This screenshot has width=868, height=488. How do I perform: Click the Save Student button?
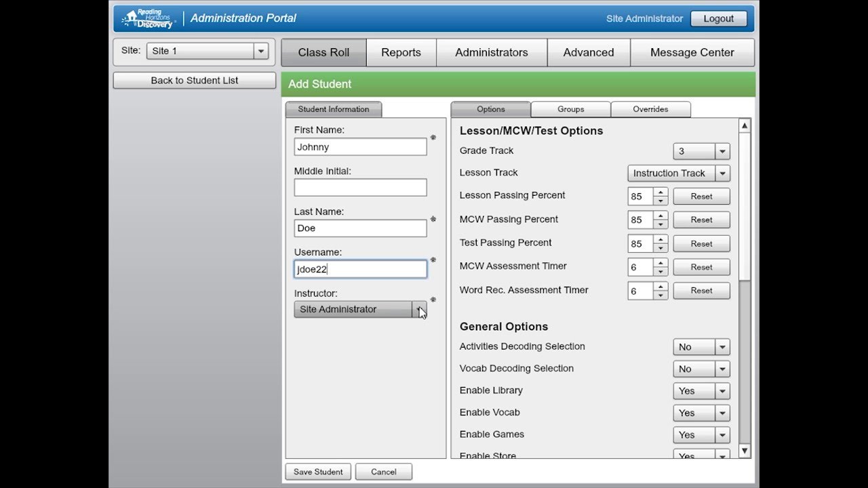click(x=318, y=472)
